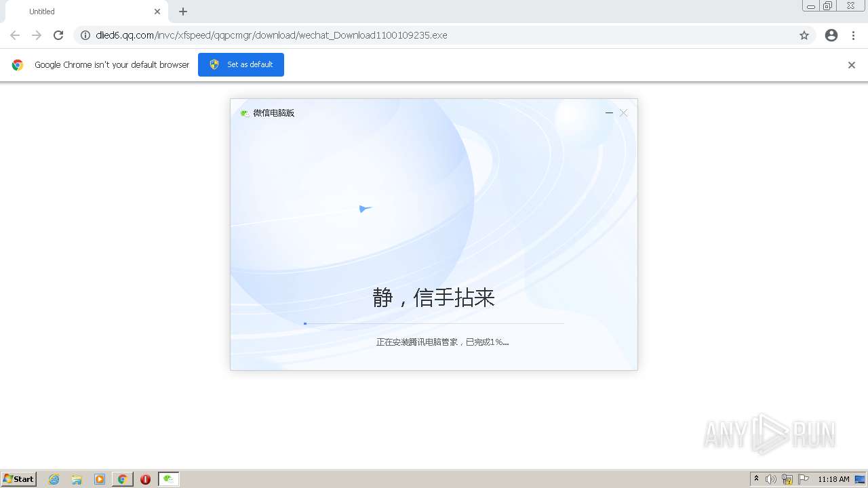Image resolution: width=868 pixels, height=488 pixels.
Task: Click the '微信电脑版' window title
Action: pos(274,113)
